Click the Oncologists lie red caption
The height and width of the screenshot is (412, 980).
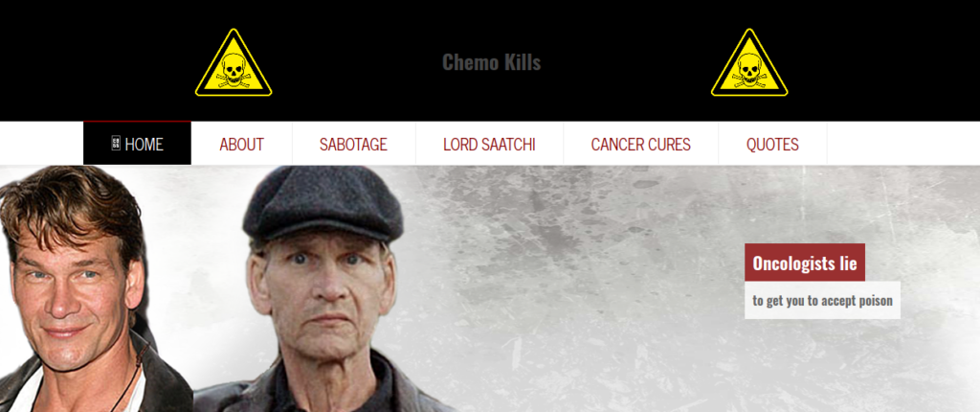pyautogui.click(x=804, y=263)
